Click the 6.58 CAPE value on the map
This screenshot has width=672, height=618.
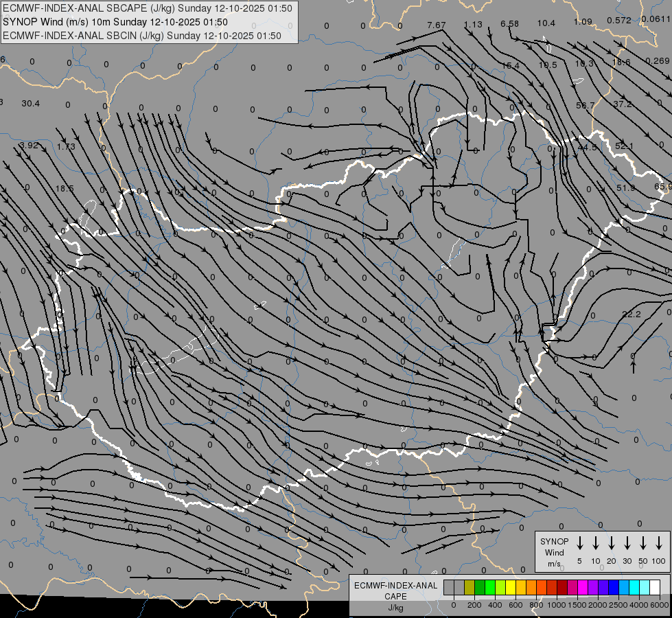pos(509,23)
